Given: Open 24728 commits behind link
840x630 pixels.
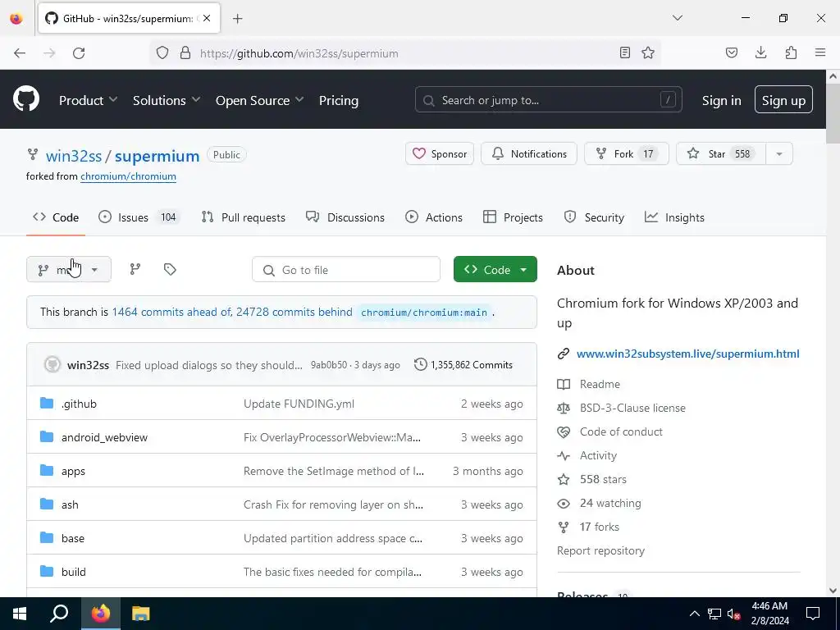Looking at the screenshot, I should [x=294, y=312].
